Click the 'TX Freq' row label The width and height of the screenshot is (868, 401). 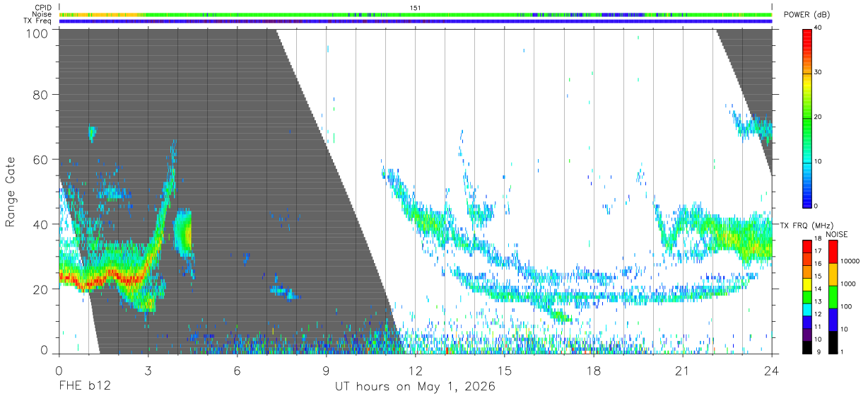[38, 21]
